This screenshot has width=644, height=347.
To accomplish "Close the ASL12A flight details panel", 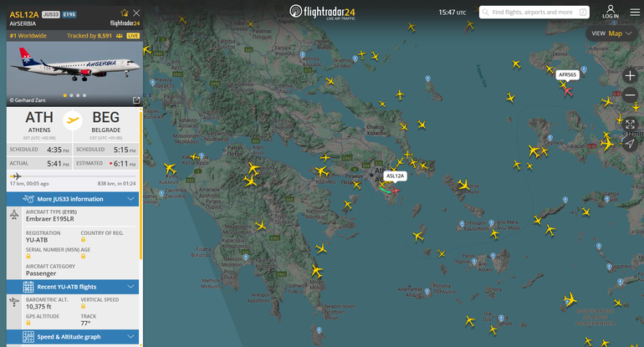I will [x=136, y=13].
